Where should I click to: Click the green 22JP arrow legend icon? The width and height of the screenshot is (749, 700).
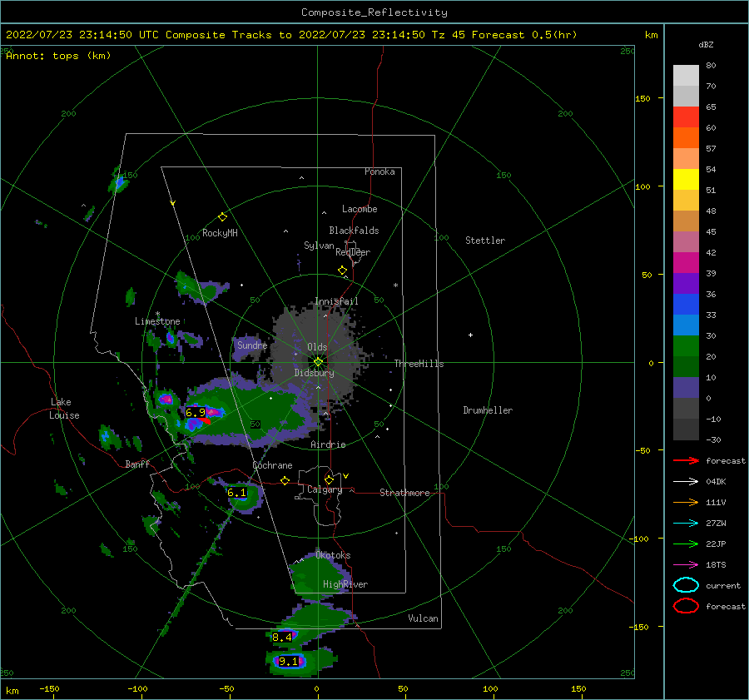pyautogui.click(x=686, y=544)
